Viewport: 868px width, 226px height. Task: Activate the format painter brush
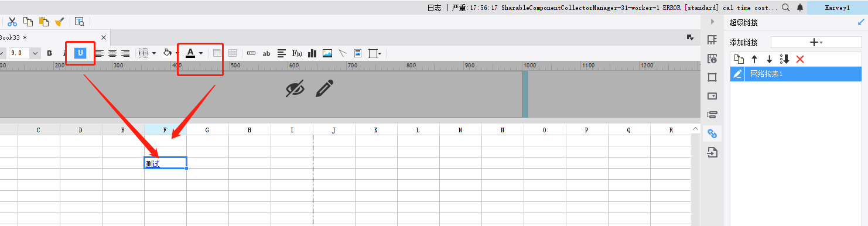pyautogui.click(x=59, y=22)
